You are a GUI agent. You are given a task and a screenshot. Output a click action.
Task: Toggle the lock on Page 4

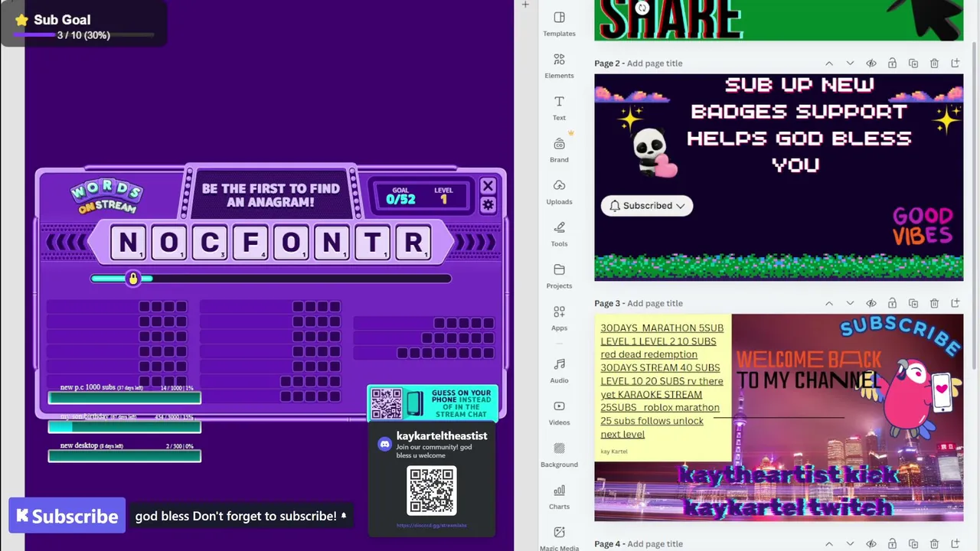(x=892, y=544)
